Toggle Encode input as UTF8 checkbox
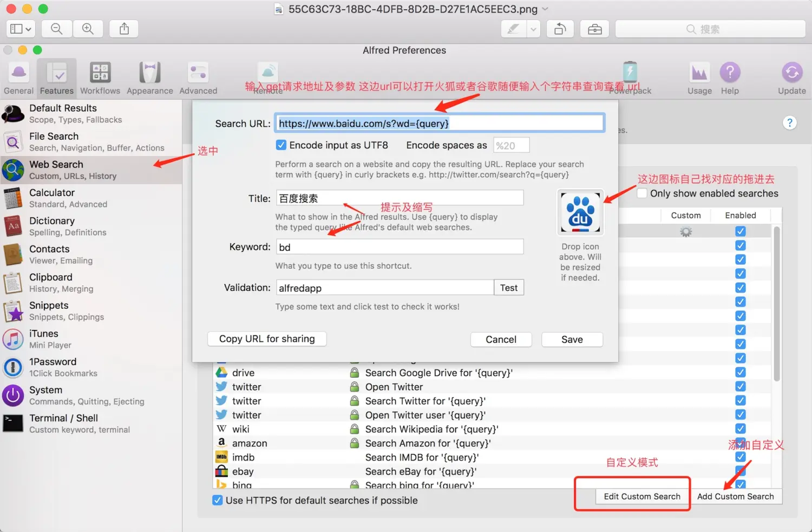Image resolution: width=812 pixels, height=532 pixels. [x=281, y=145]
